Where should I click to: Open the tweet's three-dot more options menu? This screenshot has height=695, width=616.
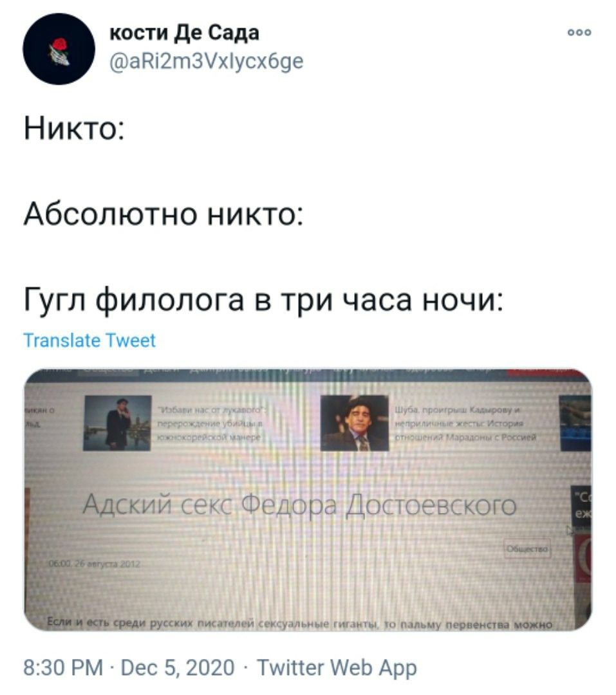click(579, 32)
